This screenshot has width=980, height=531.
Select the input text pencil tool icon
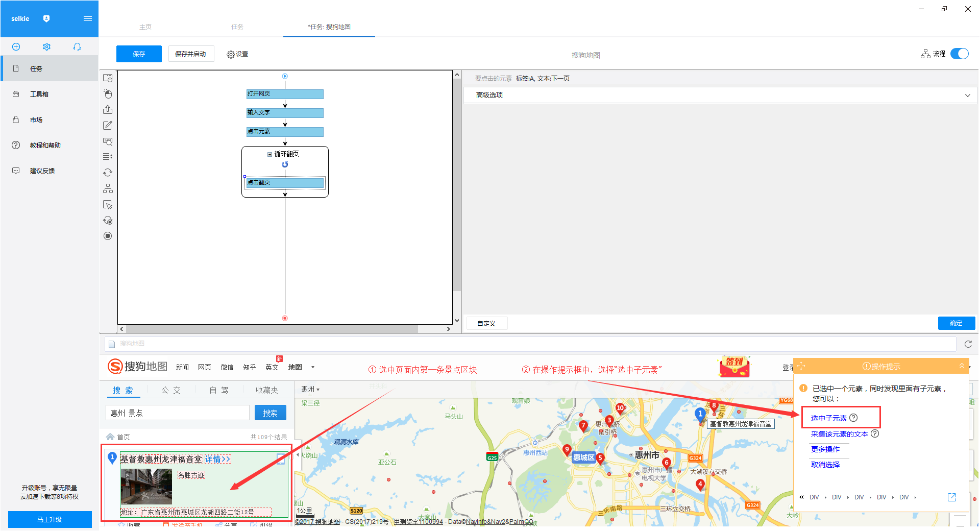[108, 126]
